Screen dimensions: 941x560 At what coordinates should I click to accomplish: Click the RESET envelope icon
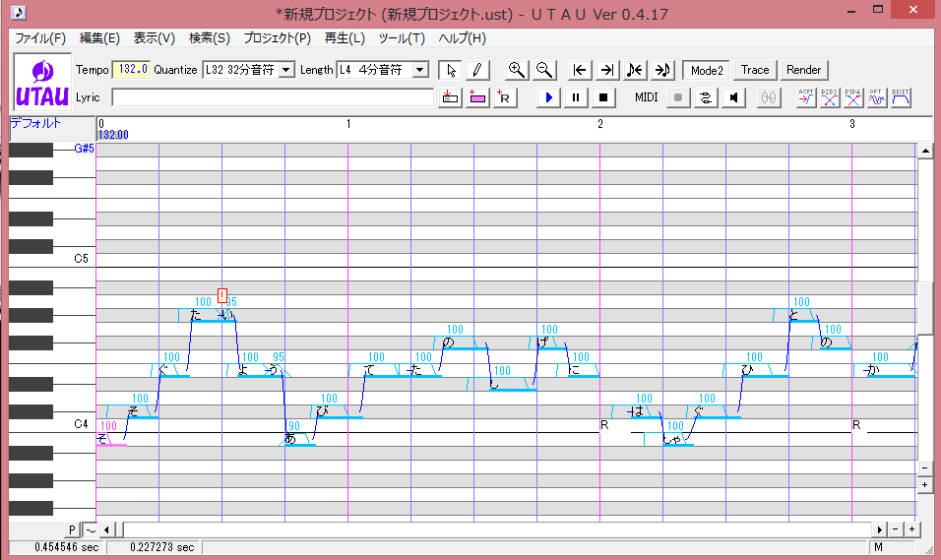(901, 97)
